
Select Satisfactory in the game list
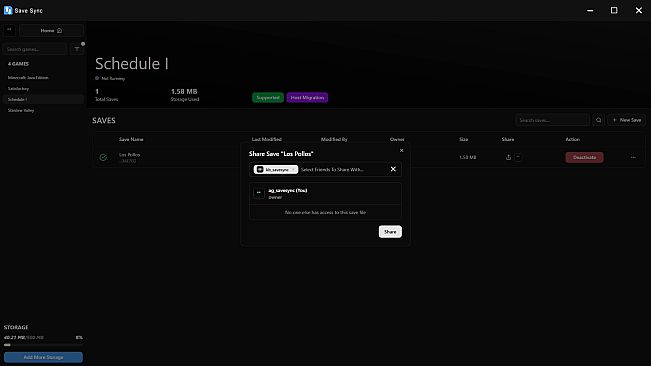pos(43,88)
